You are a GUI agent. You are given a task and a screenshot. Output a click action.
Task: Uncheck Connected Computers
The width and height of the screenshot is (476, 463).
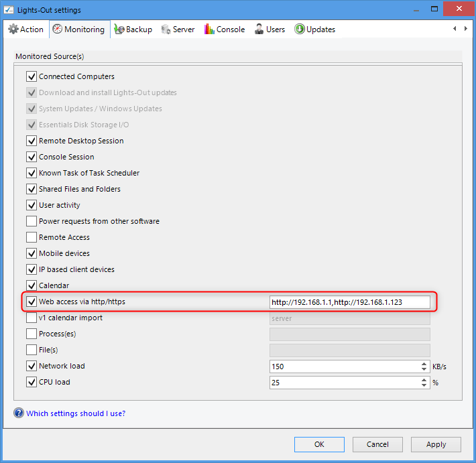(32, 76)
